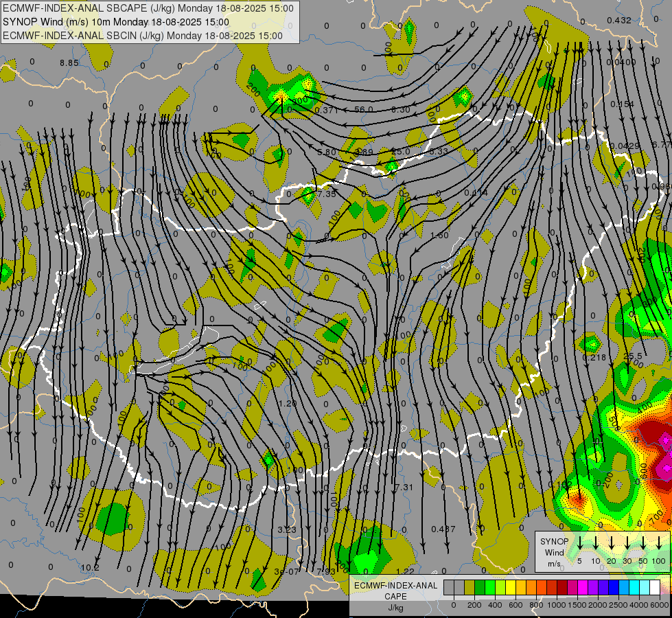Screen dimensions: 672x618
Task: Click the 'ECMWF-INDEX-ANAL' legend title
Action: click(395, 586)
